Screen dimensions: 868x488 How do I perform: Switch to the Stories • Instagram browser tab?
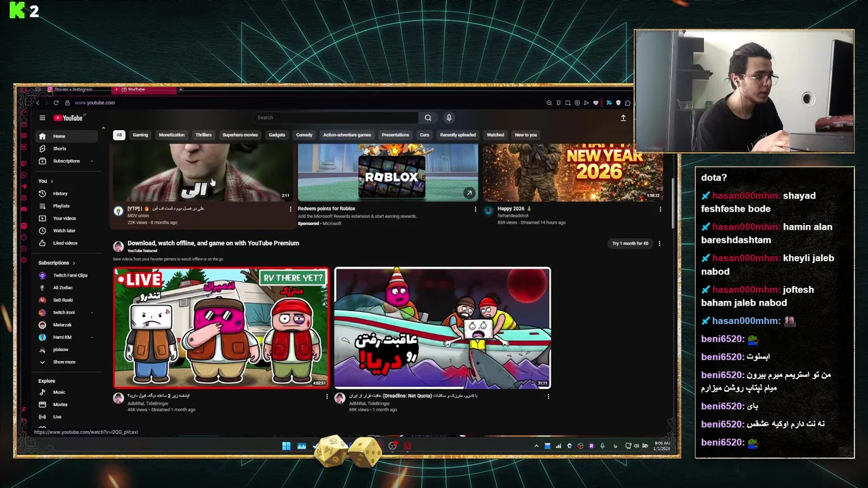73,89
